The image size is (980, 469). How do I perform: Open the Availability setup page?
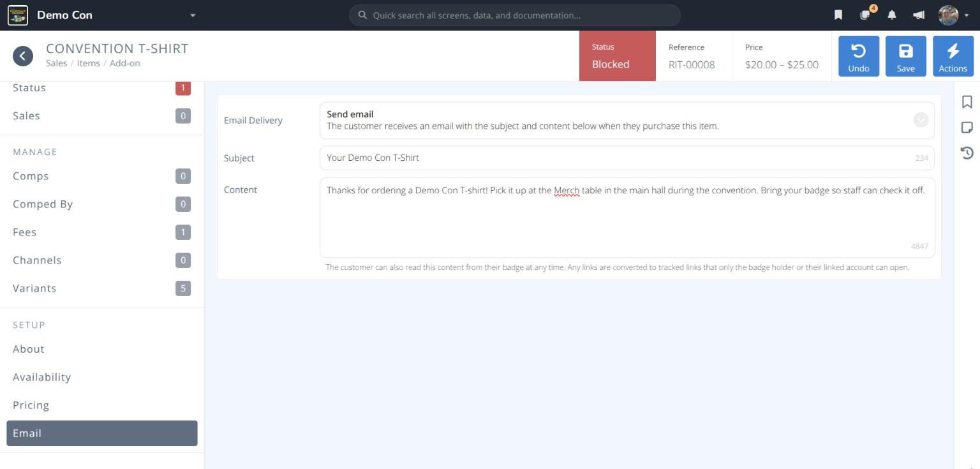pos(102,377)
